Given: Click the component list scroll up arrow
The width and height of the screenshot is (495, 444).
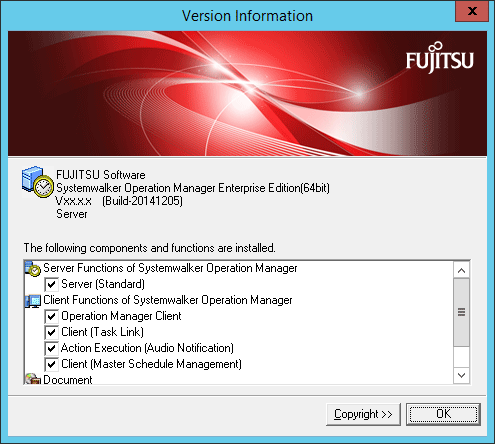Looking at the screenshot, I should click(461, 270).
